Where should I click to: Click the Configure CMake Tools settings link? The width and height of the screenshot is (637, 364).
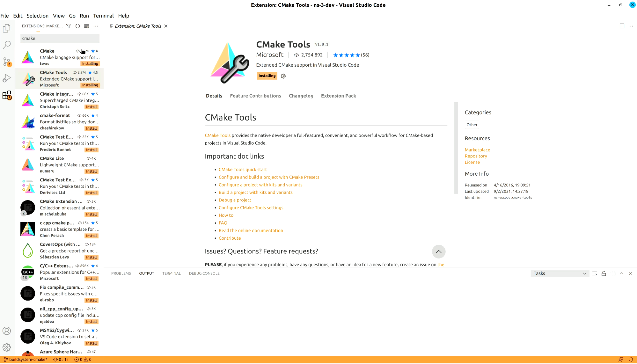pyautogui.click(x=251, y=207)
